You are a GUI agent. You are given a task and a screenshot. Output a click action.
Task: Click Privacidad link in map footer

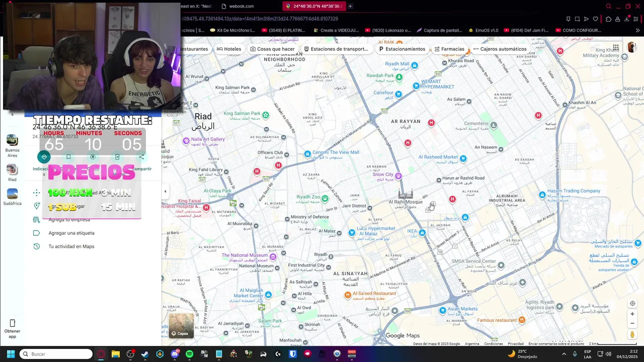coord(516,344)
